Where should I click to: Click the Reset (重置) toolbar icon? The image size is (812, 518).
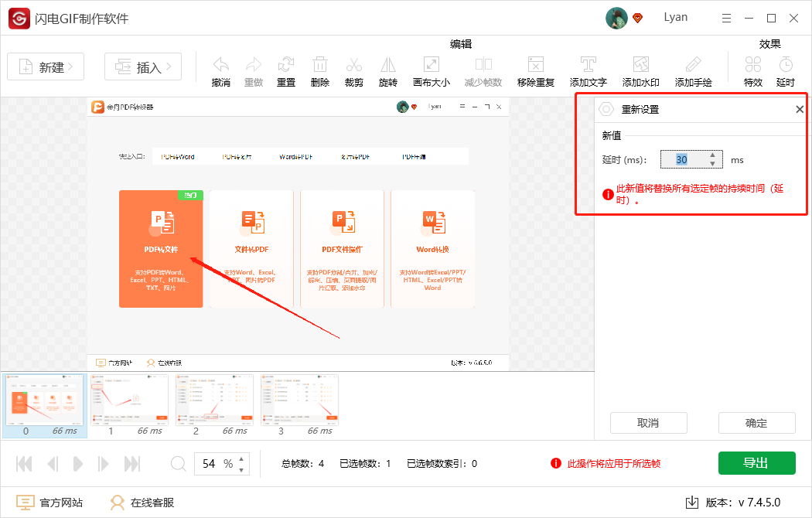click(286, 65)
